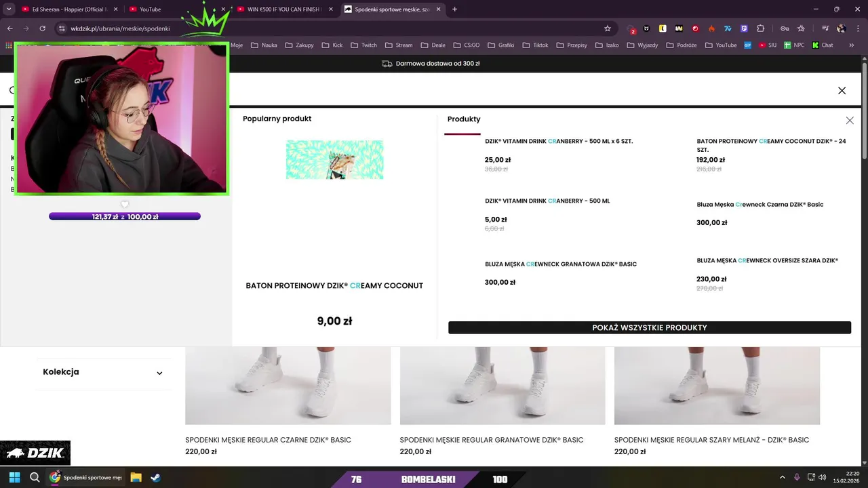
Task: Open the purple Twitch extension icon
Action: [x=744, y=28]
